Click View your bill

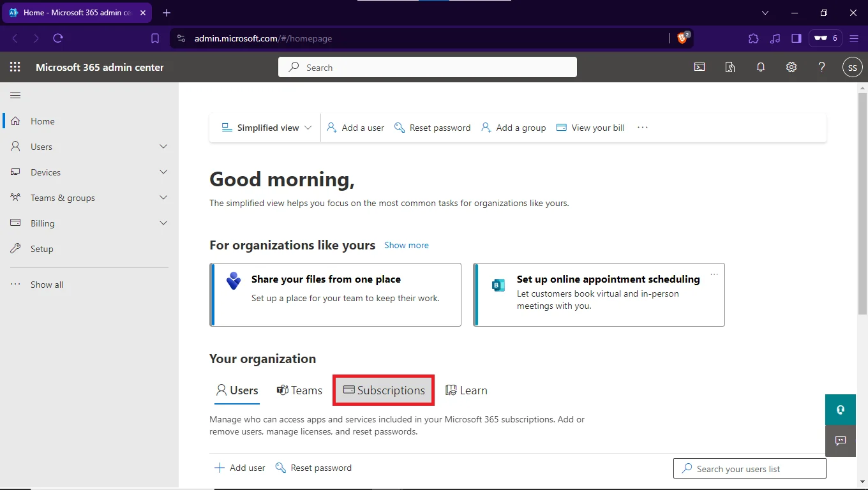pos(590,128)
